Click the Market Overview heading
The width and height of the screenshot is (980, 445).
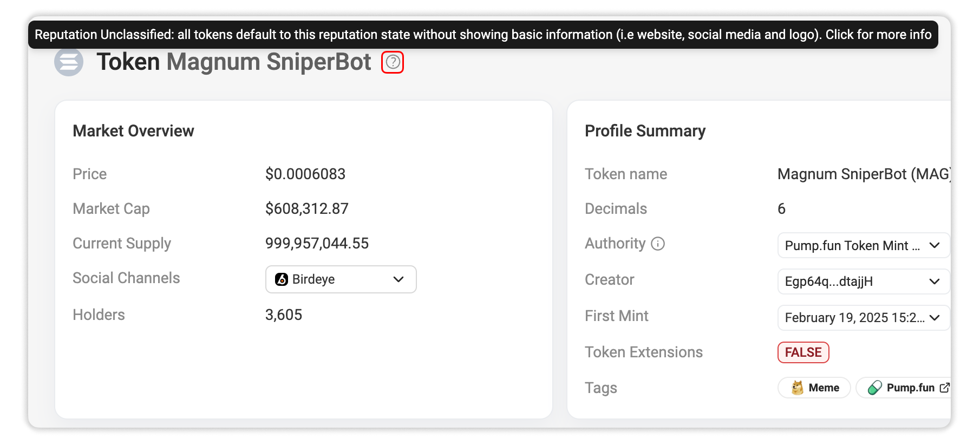(133, 130)
